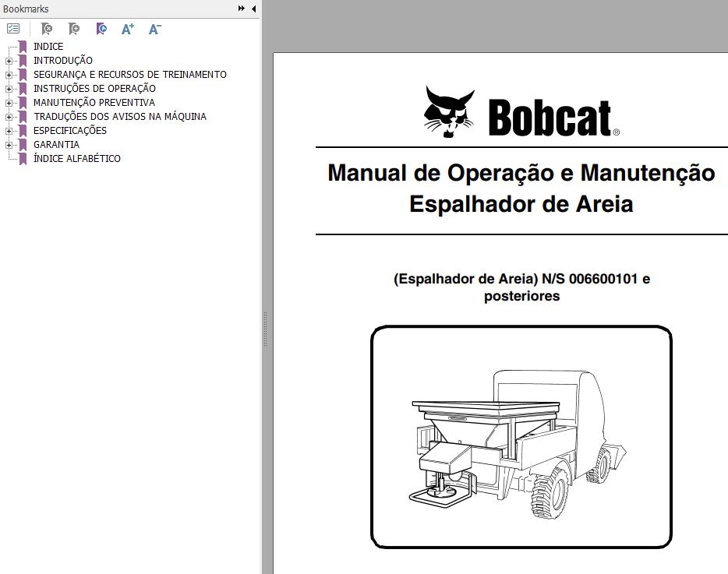Increase bookmark text size with A+
Screen dimensions: 728x574
coord(128,30)
